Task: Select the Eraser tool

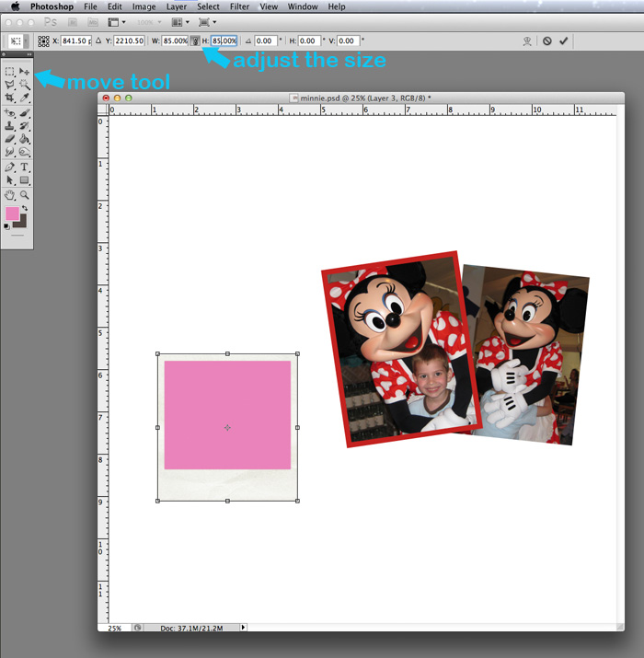Action: tap(9, 139)
